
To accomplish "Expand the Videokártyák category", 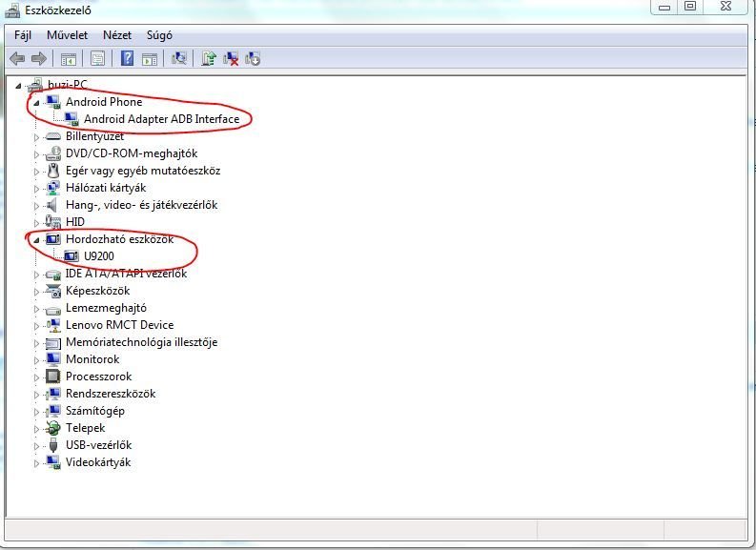I will tap(36, 463).
